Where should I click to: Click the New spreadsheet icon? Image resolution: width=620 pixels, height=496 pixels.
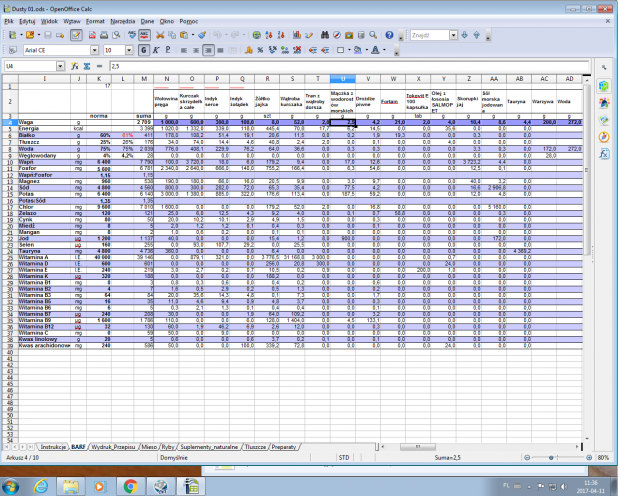click(x=12, y=35)
